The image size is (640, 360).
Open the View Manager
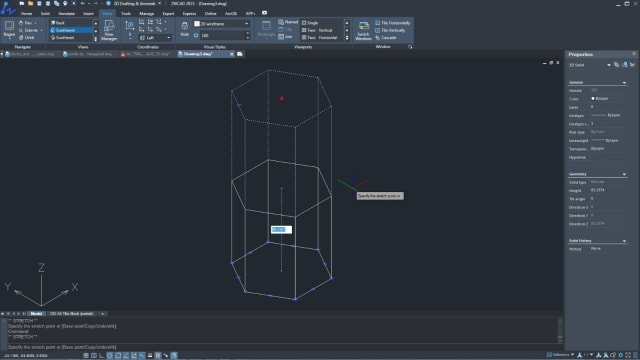(109, 30)
